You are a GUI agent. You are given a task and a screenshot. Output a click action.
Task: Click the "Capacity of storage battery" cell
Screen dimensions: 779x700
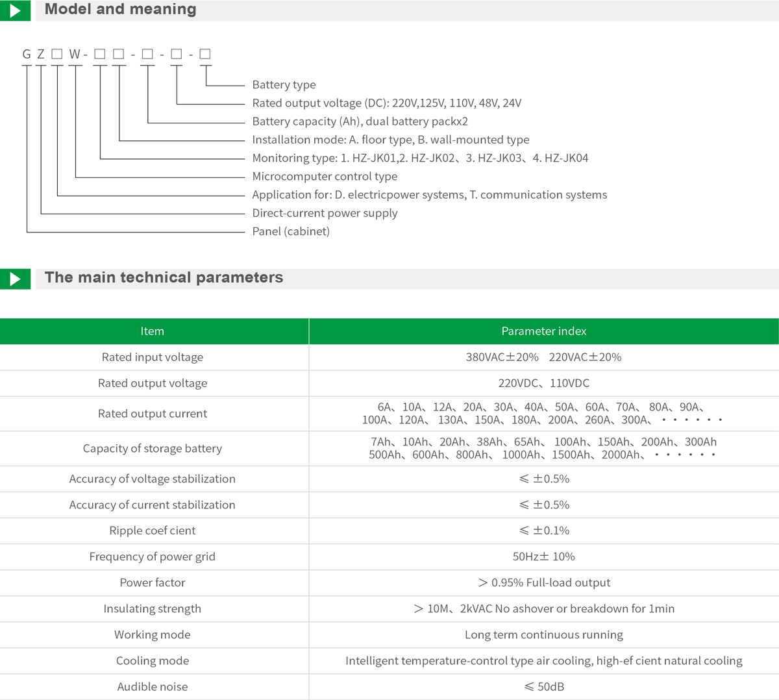[153, 449]
